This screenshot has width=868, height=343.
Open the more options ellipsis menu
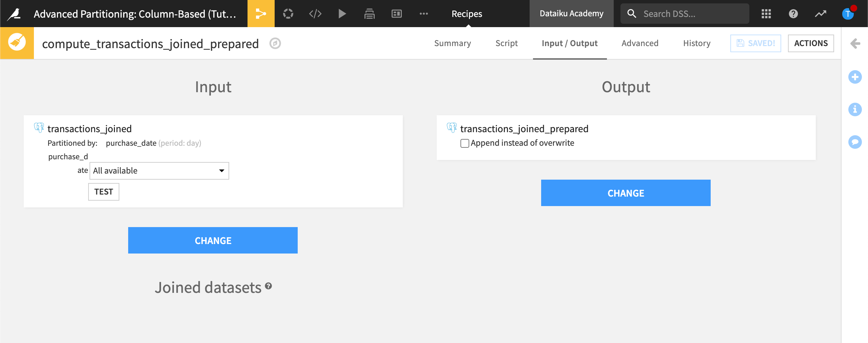tap(423, 14)
